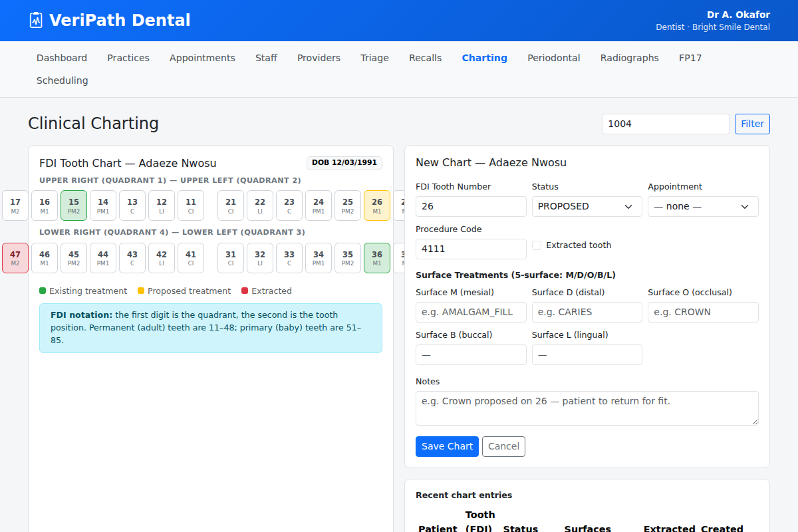This screenshot has height=532, width=798.
Task: Click the Notes text area
Action: coord(587,408)
